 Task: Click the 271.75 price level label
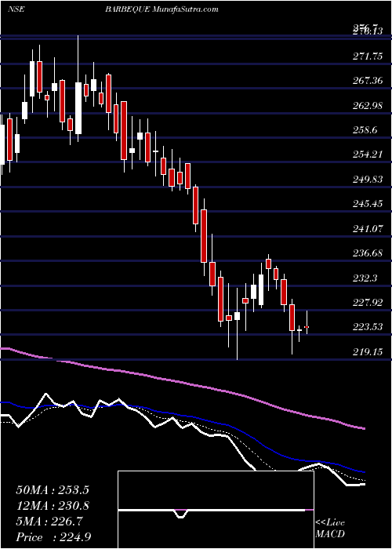point(368,56)
